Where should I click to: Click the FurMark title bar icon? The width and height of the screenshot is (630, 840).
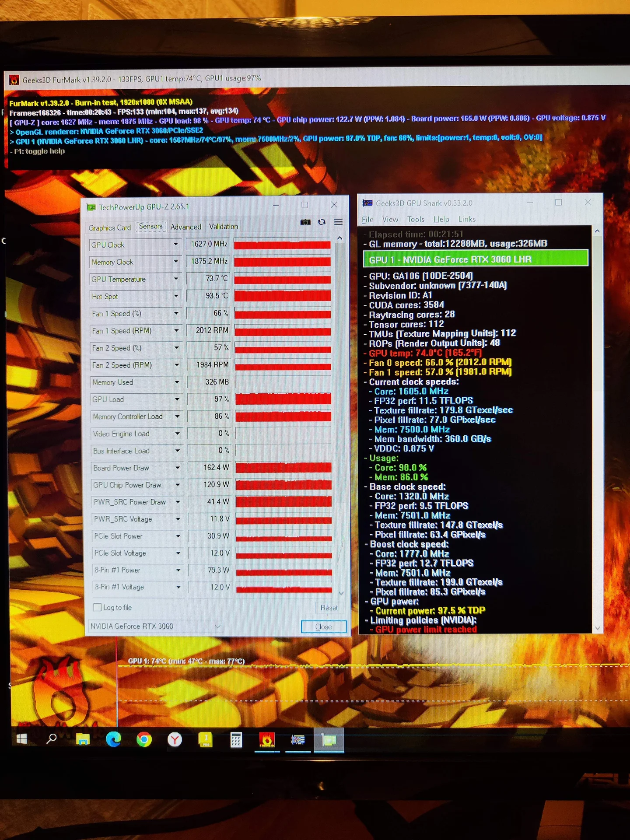[x=14, y=80]
